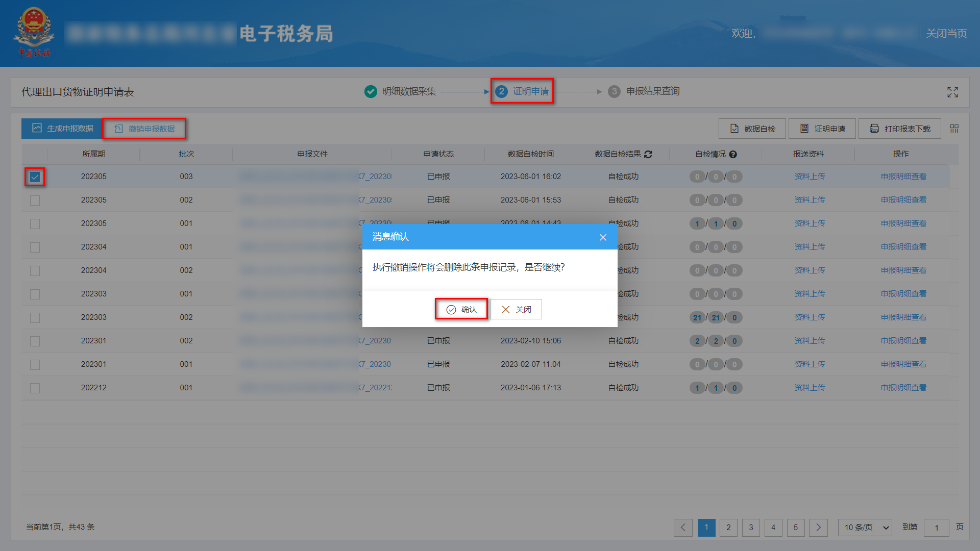Click the previous page chevron arrow
The height and width of the screenshot is (551, 980).
coord(683,528)
